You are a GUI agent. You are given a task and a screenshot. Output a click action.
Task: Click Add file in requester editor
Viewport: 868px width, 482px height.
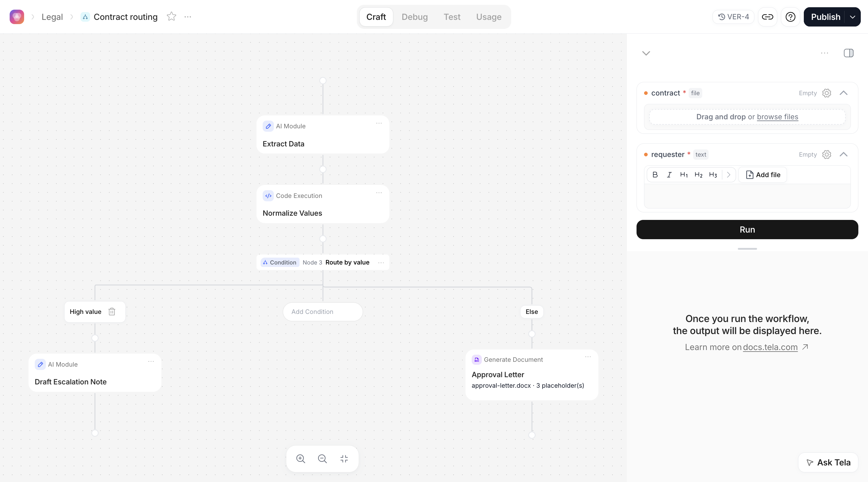click(x=763, y=174)
